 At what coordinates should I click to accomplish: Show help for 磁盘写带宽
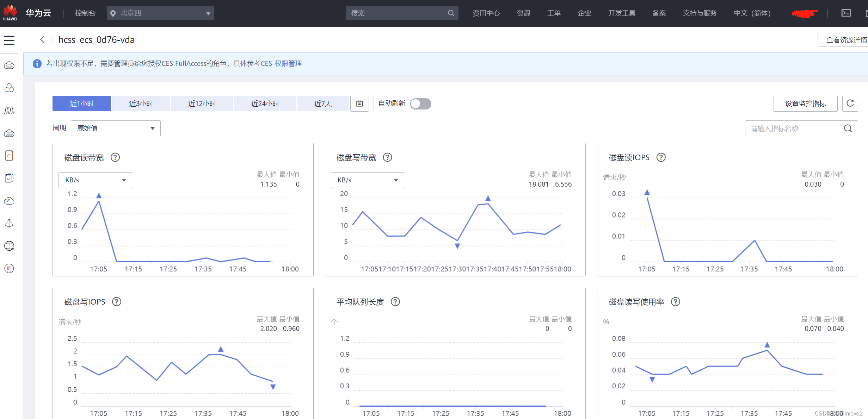(x=387, y=157)
